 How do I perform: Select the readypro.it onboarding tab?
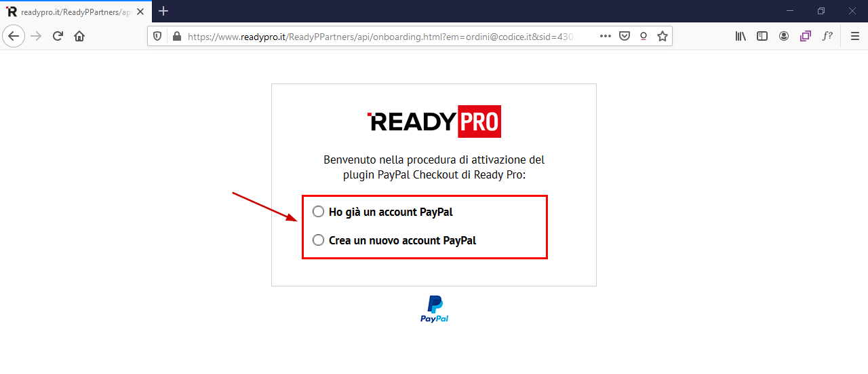[x=75, y=12]
